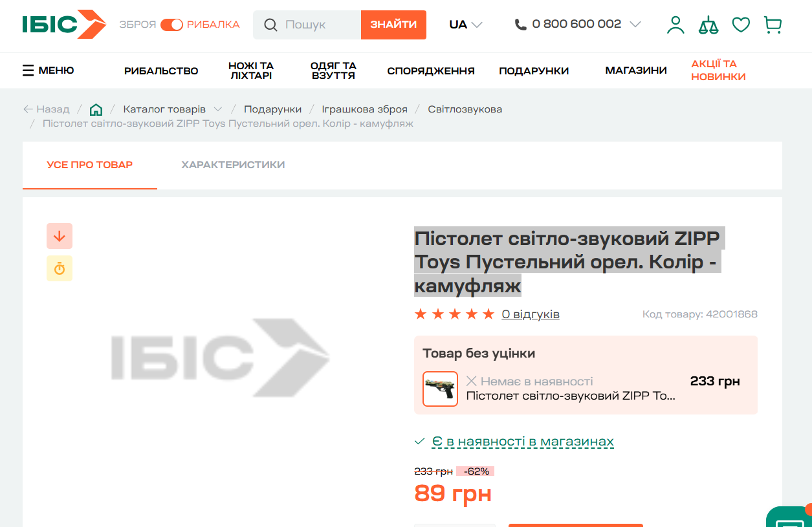Go back via the Назад link
This screenshot has height=527, width=812.
46,109
